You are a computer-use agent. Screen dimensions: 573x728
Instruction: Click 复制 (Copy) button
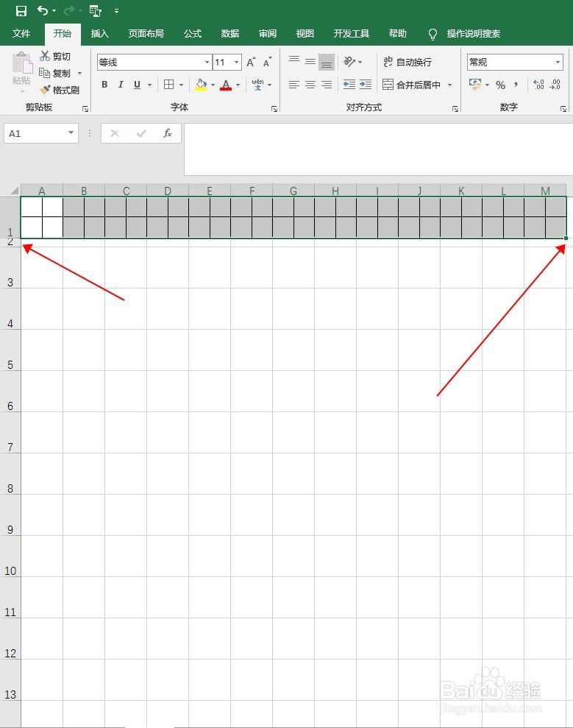(x=54, y=73)
